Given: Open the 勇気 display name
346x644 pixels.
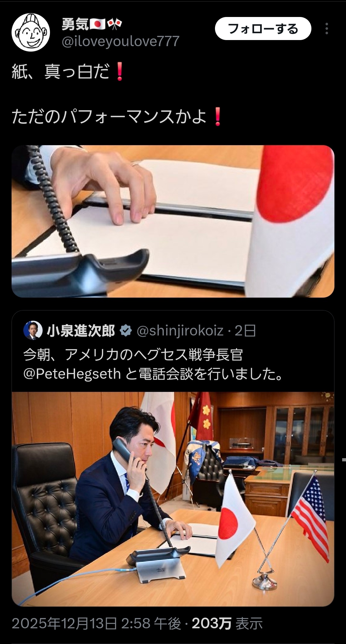Looking at the screenshot, I should (75, 24).
